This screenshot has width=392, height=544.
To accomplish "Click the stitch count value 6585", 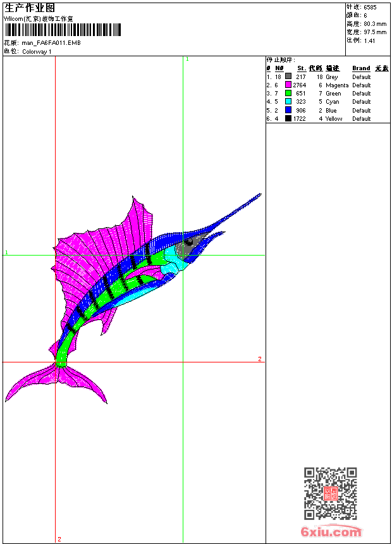I will coord(370,7).
